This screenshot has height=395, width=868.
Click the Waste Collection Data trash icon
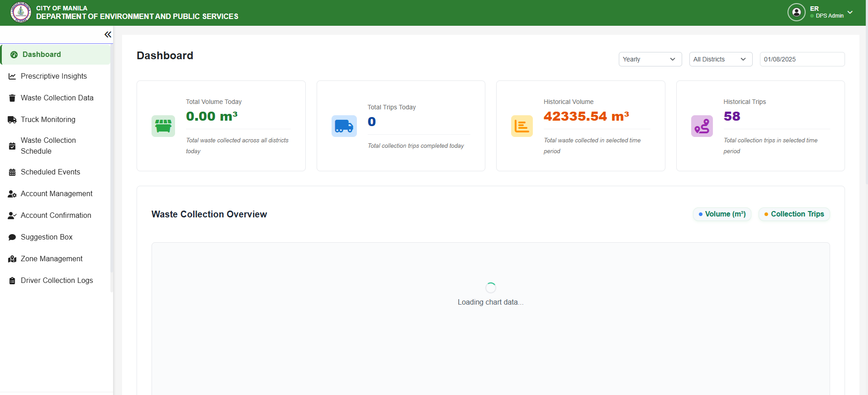(12, 98)
